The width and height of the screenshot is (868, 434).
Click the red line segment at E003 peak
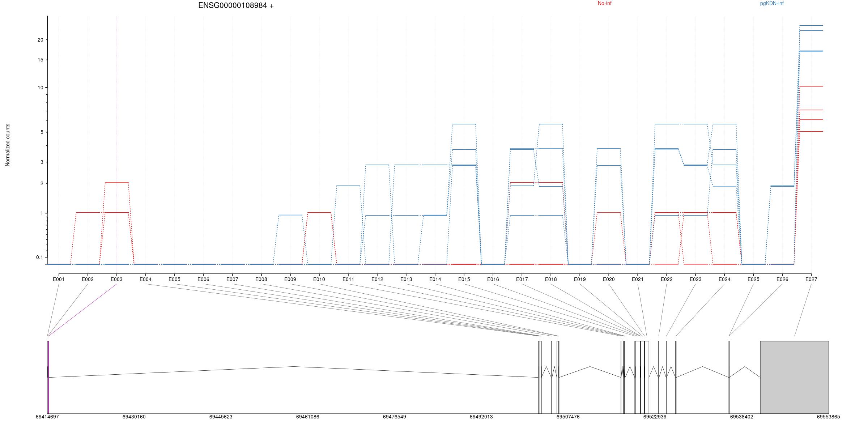pyautogui.click(x=117, y=183)
